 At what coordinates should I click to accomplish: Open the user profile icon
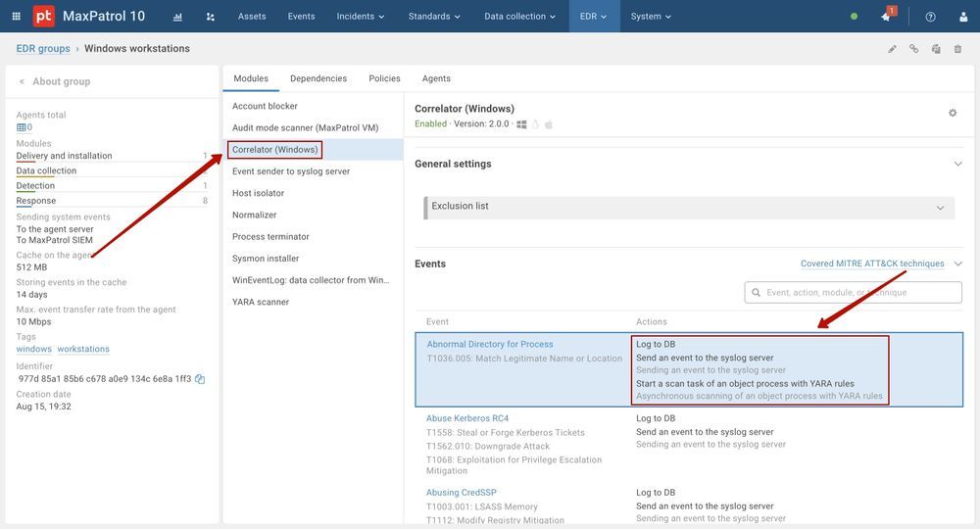pyautogui.click(x=963, y=17)
